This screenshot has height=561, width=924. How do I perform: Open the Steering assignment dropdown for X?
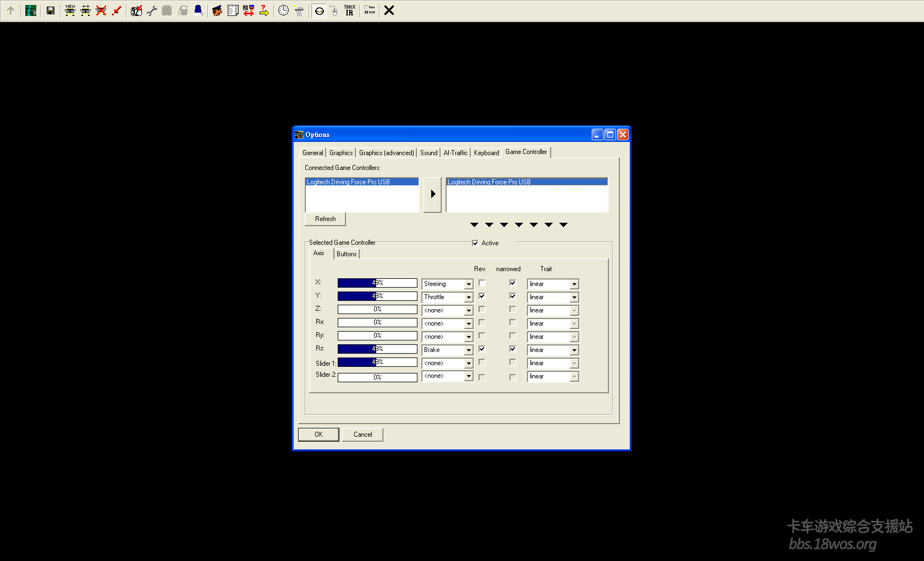click(x=469, y=284)
